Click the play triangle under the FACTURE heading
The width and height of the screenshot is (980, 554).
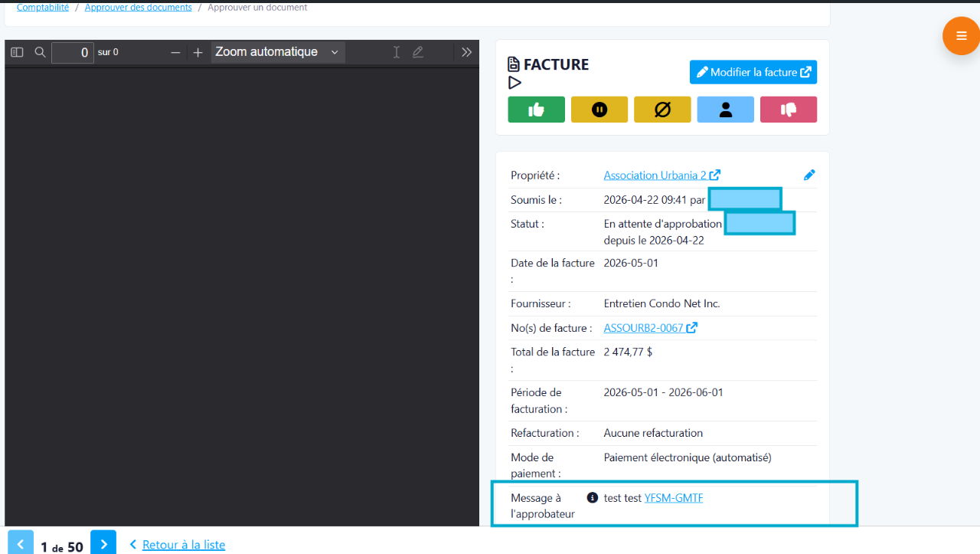pos(514,83)
